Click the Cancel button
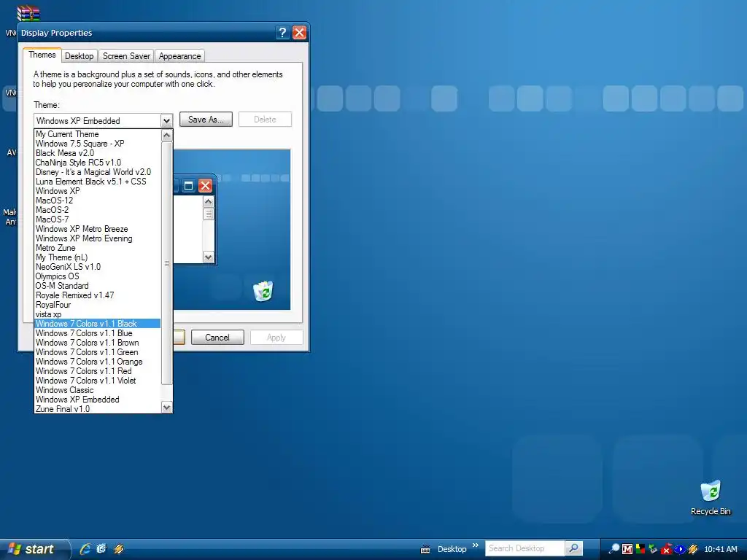Screen dimensions: 747x560 pyautogui.click(x=217, y=338)
